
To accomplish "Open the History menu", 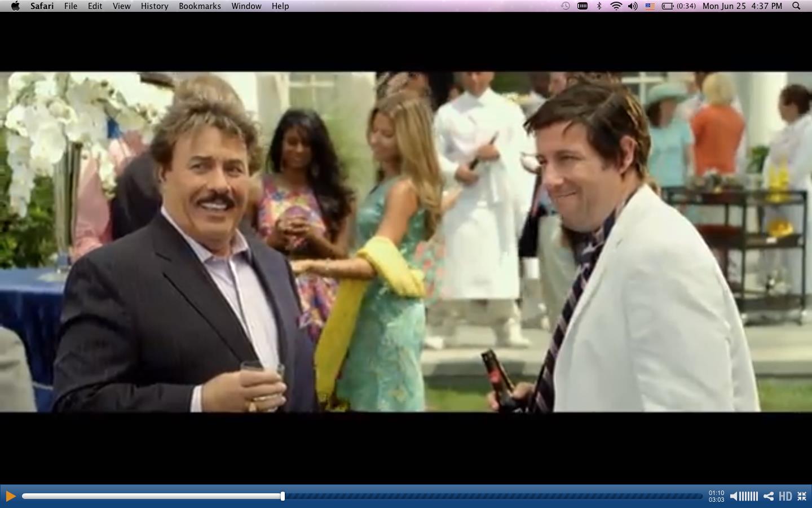I will [x=155, y=6].
